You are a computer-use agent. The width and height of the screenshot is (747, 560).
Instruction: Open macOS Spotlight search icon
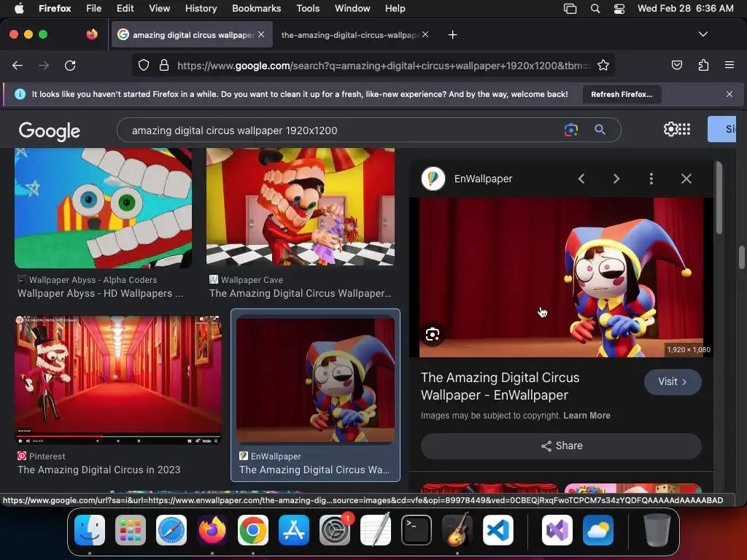click(x=595, y=9)
